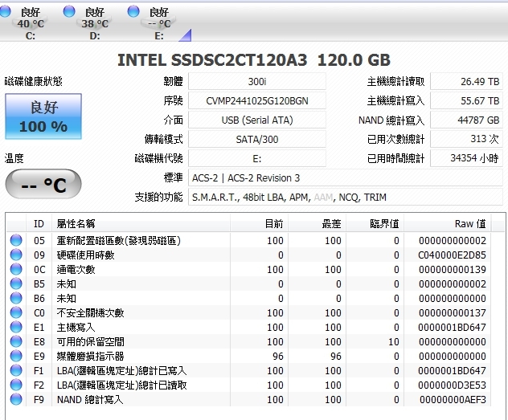Viewport: 508px width, 420px height.
Task: Click threshold value 10 in E8 row
Action: tap(394, 341)
